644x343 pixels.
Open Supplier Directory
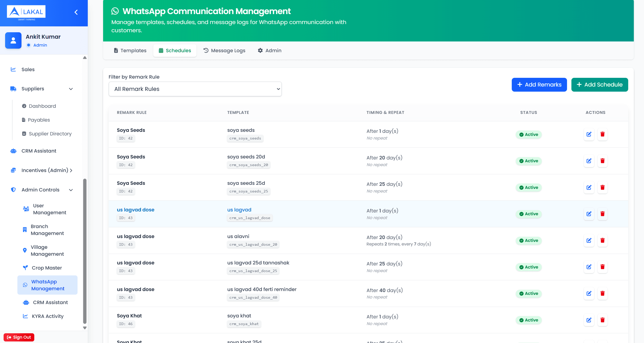pyautogui.click(x=47, y=134)
